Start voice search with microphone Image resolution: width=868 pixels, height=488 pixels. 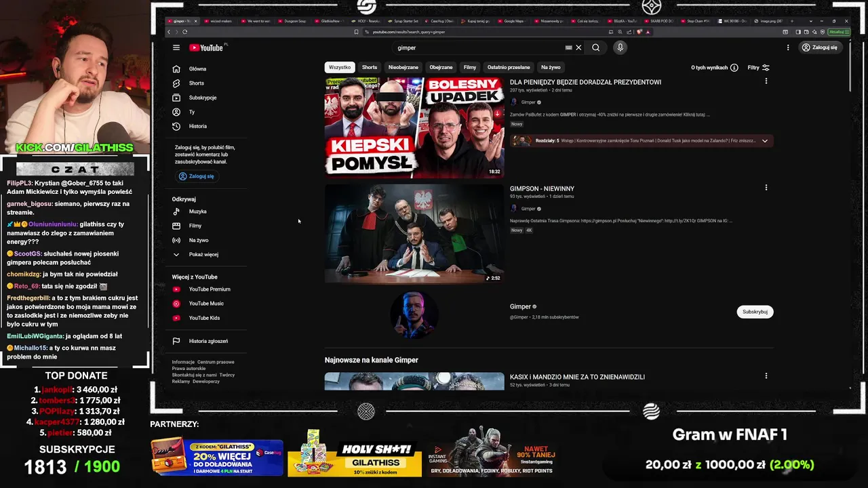620,47
